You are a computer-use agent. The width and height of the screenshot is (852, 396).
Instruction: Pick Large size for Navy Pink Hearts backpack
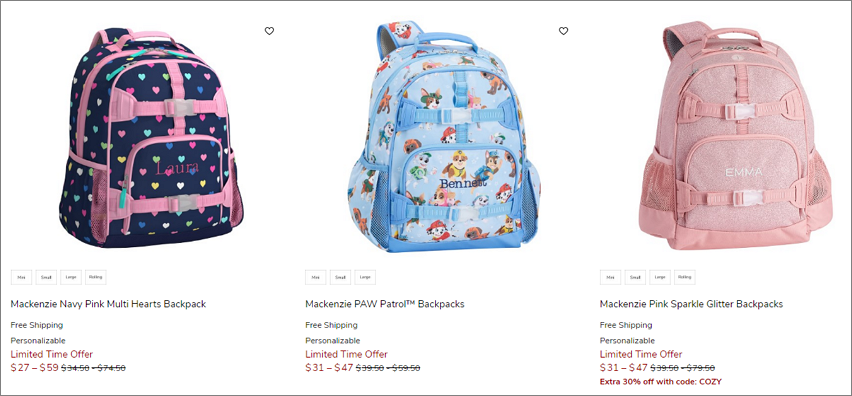coord(71,277)
